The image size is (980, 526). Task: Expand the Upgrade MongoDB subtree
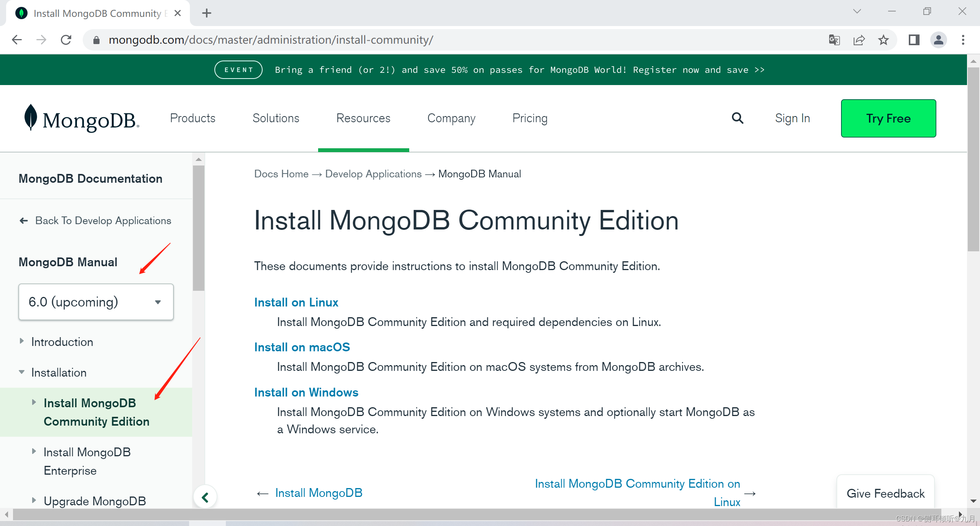(34, 500)
